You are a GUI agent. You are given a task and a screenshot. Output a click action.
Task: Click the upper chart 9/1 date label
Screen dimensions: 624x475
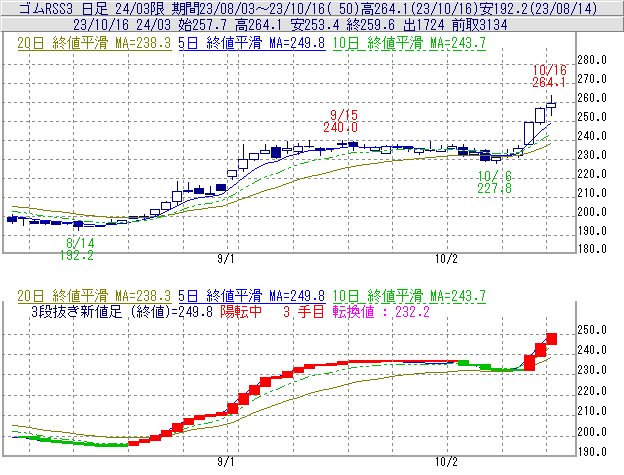click(226, 259)
